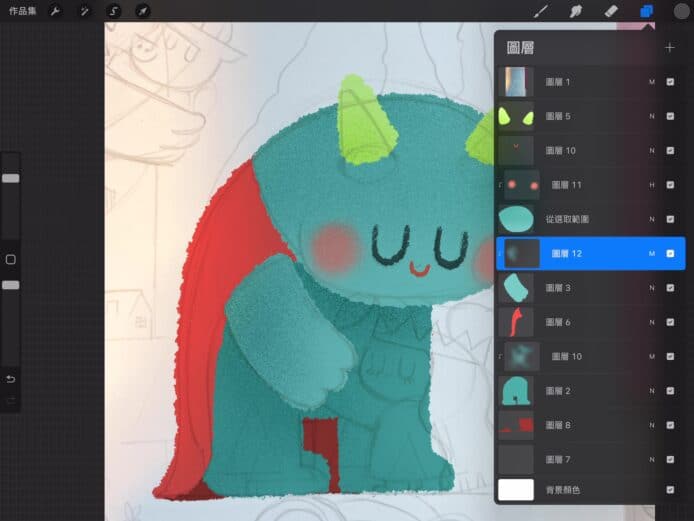
Task: Activate the Transform arrow tool
Action: (143, 11)
